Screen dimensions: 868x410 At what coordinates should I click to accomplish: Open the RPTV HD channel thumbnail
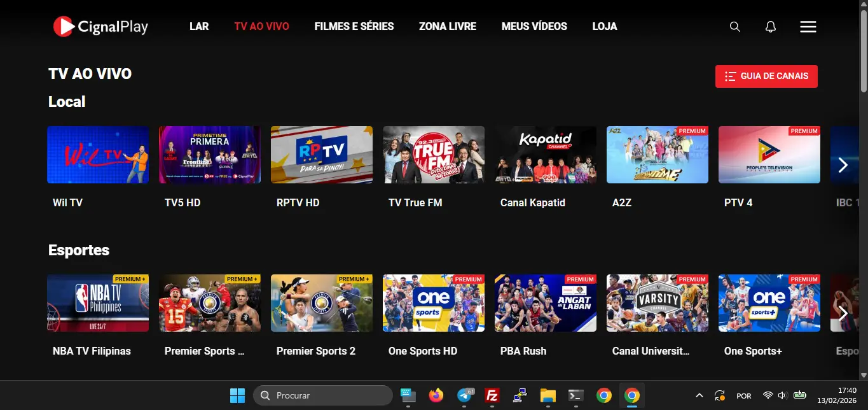[322, 155]
